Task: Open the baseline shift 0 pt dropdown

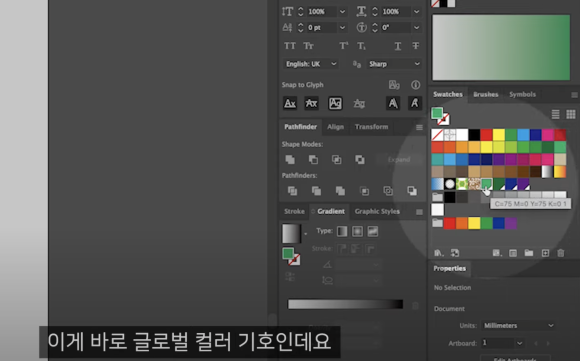Action: (x=343, y=28)
